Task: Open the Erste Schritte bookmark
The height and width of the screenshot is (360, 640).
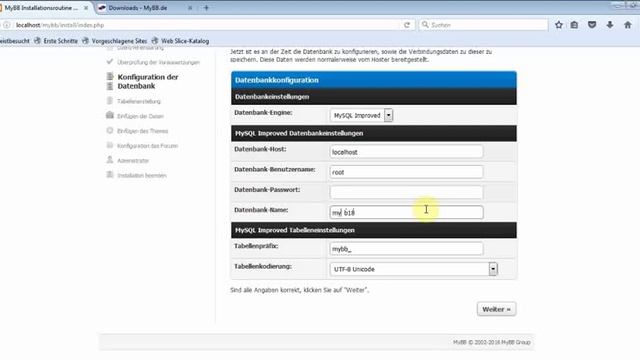Action: click(x=56, y=41)
